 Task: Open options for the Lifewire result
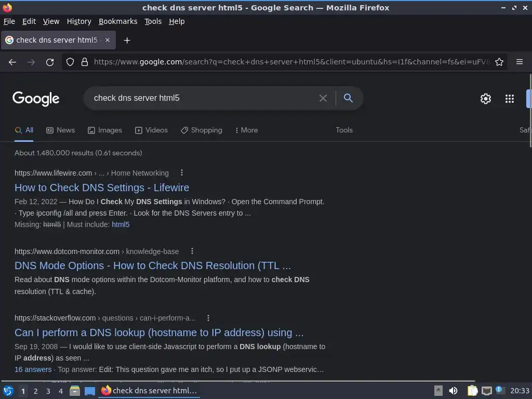click(x=182, y=172)
